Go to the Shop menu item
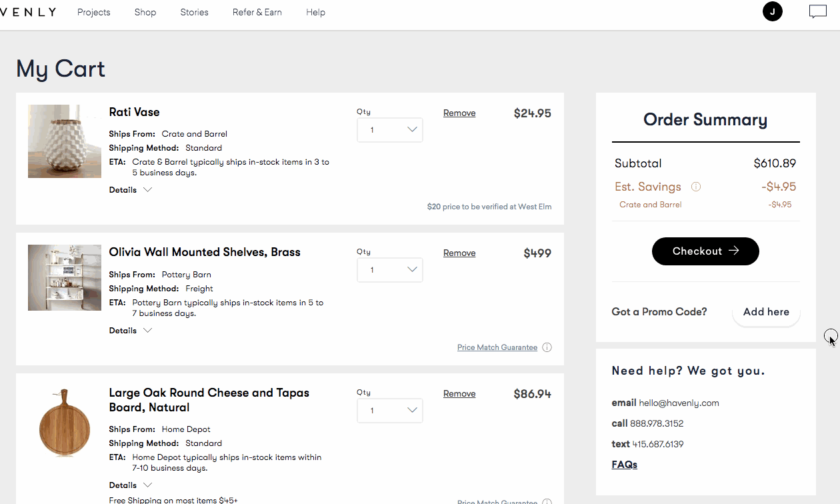 145,12
